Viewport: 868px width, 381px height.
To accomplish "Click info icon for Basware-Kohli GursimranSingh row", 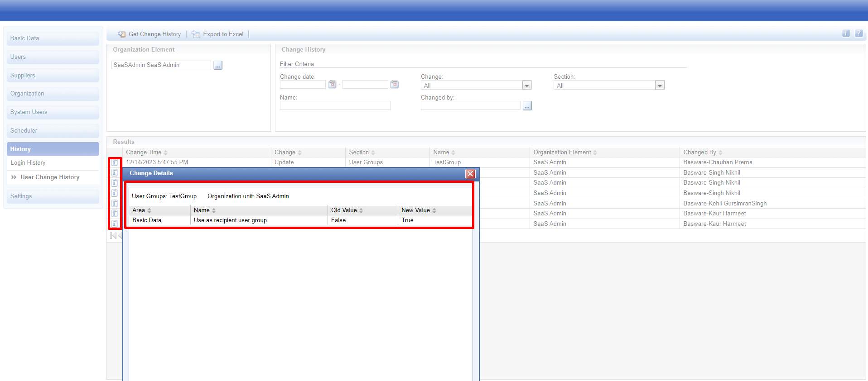I will (x=115, y=203).
